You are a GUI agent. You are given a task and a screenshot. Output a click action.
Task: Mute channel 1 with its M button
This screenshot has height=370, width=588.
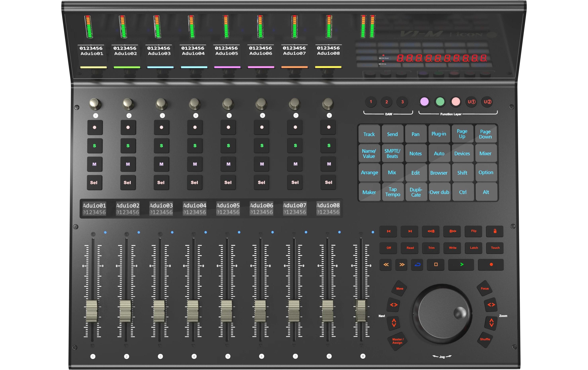click(95, 164)
